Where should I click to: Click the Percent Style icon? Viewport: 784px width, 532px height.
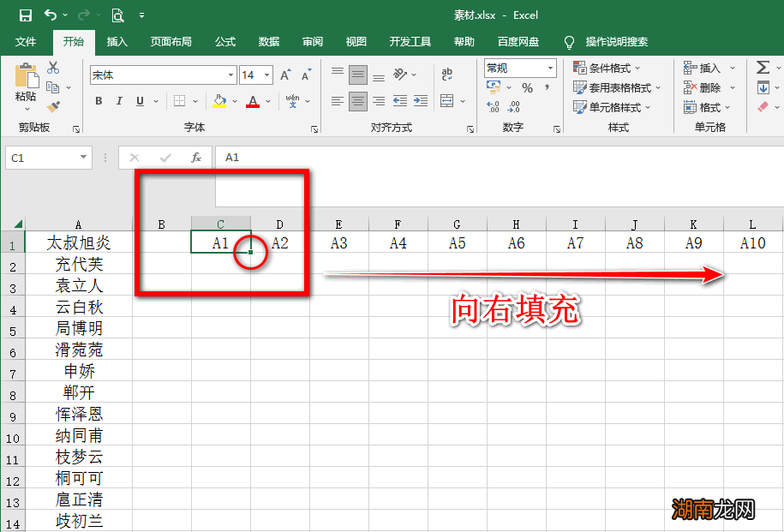(x=527, y=88)
